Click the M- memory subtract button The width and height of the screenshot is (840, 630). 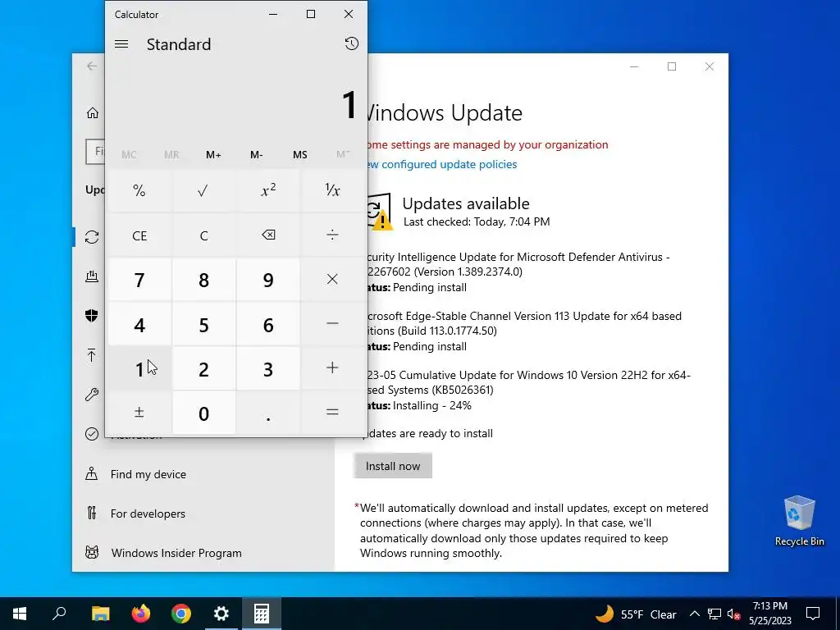coord(256,155)
